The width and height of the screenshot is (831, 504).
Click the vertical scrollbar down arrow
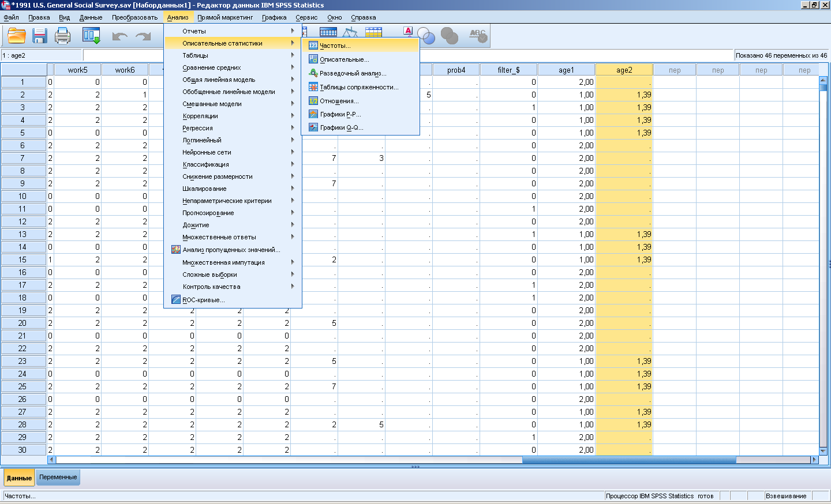pyautogui.click(x=823, y=450)
